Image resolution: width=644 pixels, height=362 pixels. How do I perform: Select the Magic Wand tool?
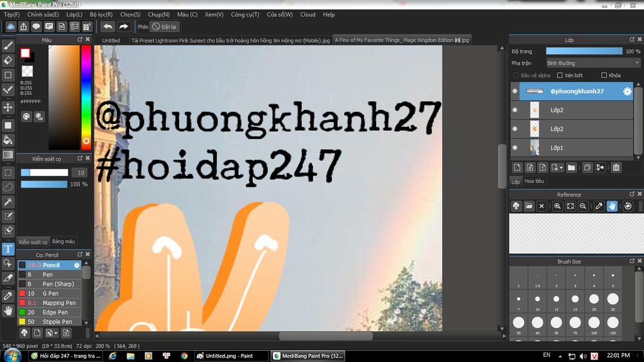click(8, 202)
